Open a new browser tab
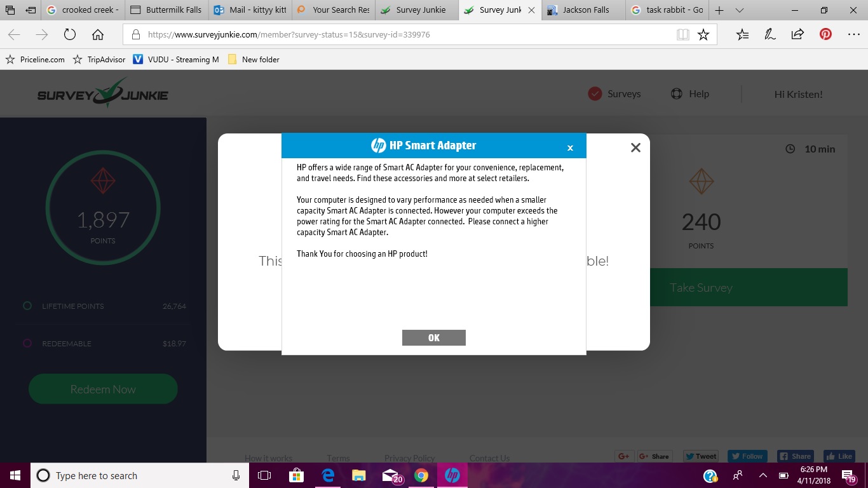Image resolution: width=868 pixels, height=488 pixels. pos(719,10)
